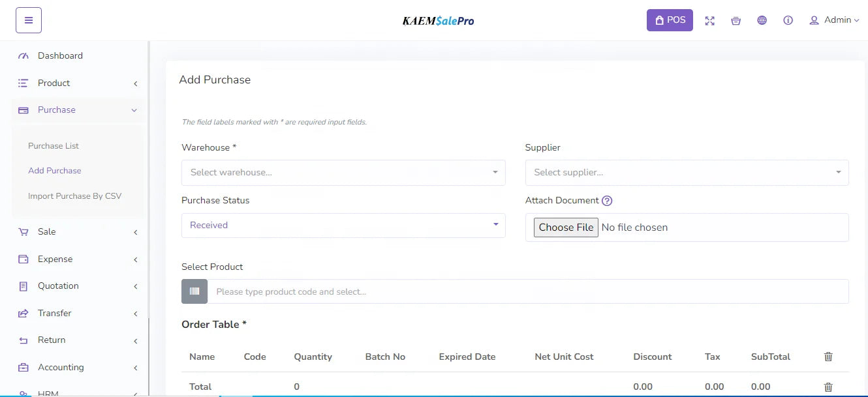Click the Choose File button
868x397 pixels.
[x=566, y=228]
